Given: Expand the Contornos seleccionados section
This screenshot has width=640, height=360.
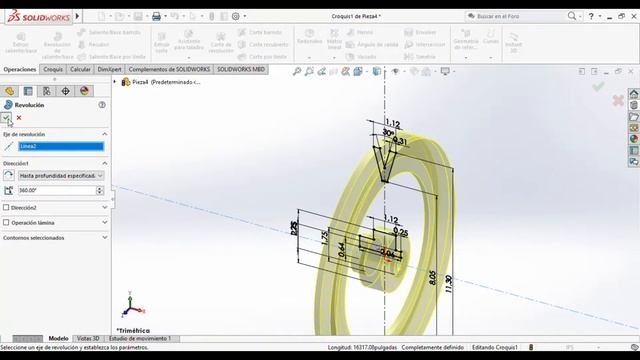Looking at the screenshot, I should click(x=105, y=237).
